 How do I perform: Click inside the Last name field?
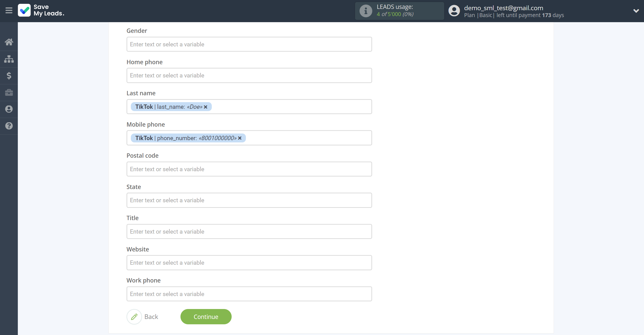pyautogui.click(x=249, y=107)
